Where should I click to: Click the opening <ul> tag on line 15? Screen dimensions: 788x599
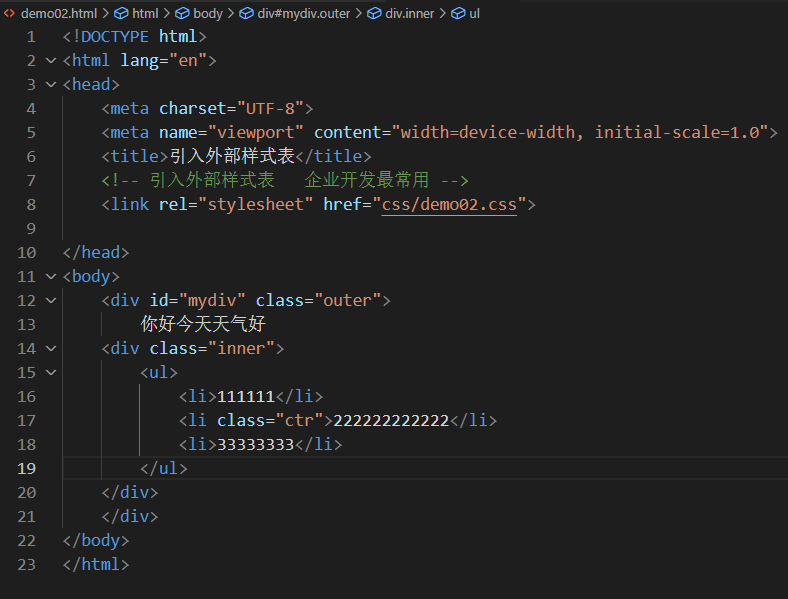point(159,372)
